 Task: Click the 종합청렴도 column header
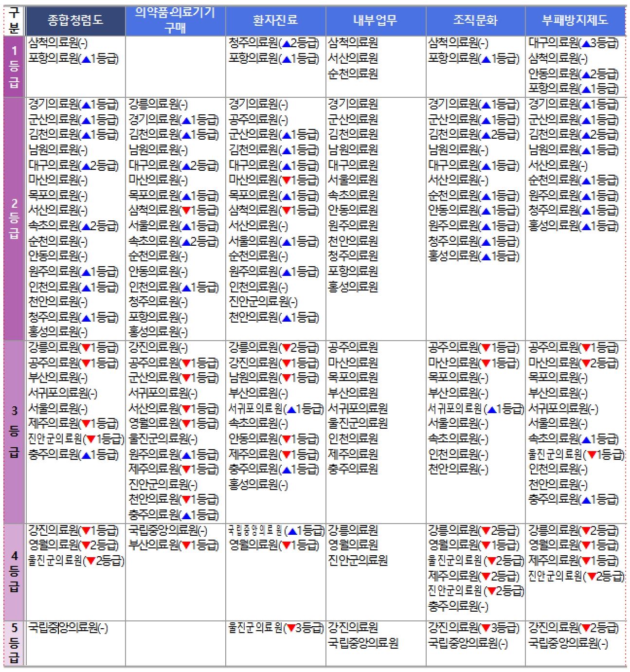click(x=75, y=20)
